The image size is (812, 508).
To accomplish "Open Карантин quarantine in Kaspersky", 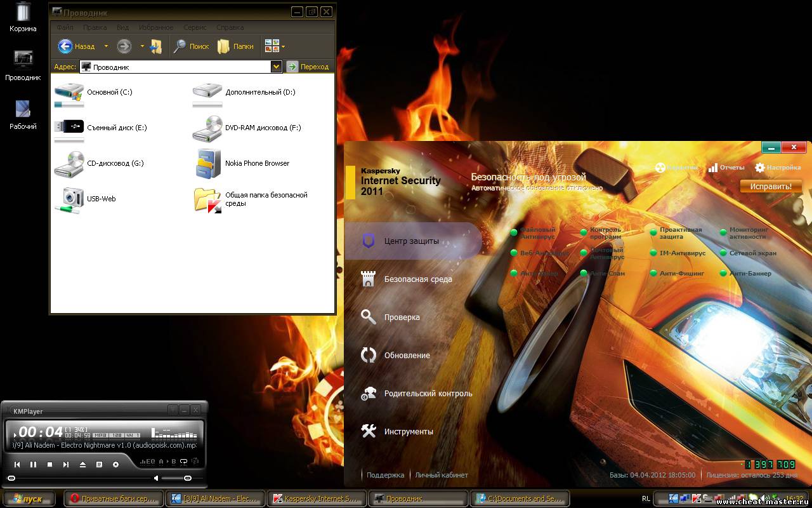I will coord(676,168).
